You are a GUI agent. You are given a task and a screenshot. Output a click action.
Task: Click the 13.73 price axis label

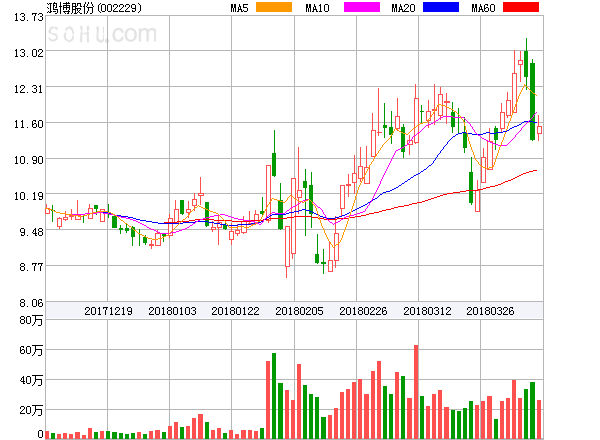[x=29, y=17]
